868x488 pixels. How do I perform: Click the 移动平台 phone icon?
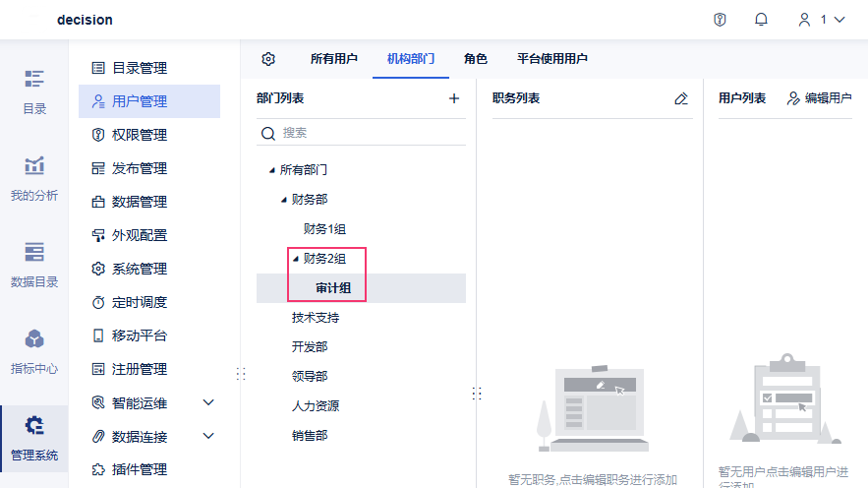pos(98,335)
